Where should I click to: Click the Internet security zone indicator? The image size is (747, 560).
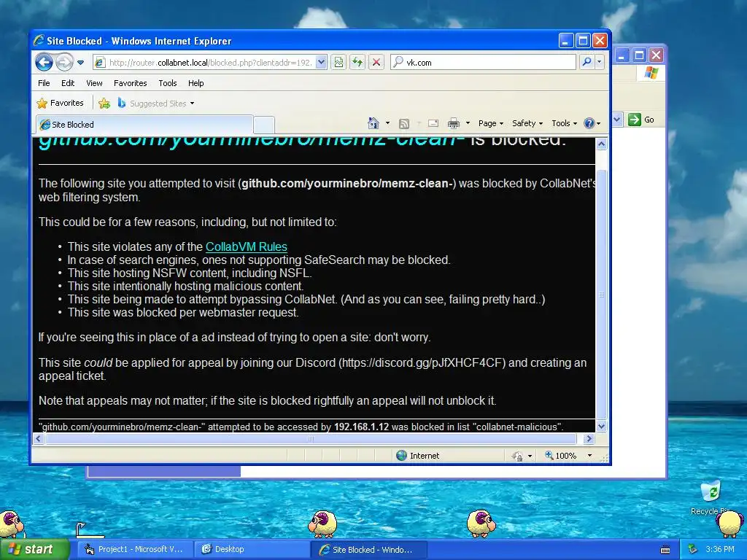point(418,456)
